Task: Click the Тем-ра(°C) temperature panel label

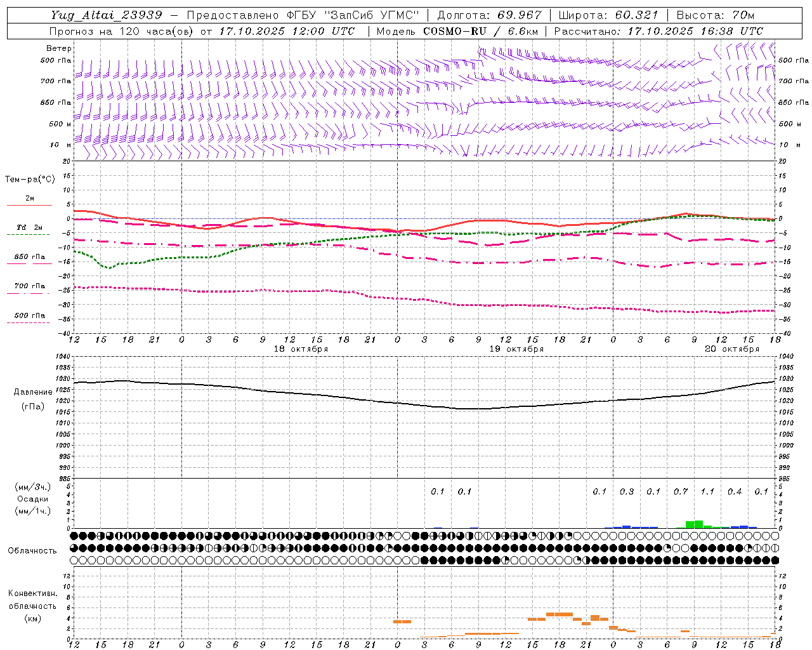Action: 30,180
